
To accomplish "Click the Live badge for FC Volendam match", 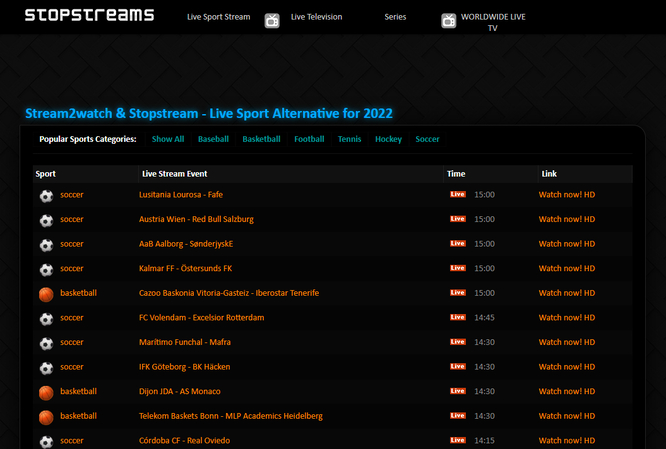I will click(458, 317).
